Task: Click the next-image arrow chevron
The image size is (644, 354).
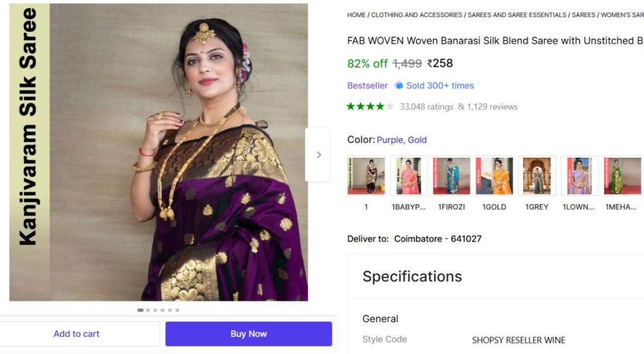Action: tap(319, 154)
